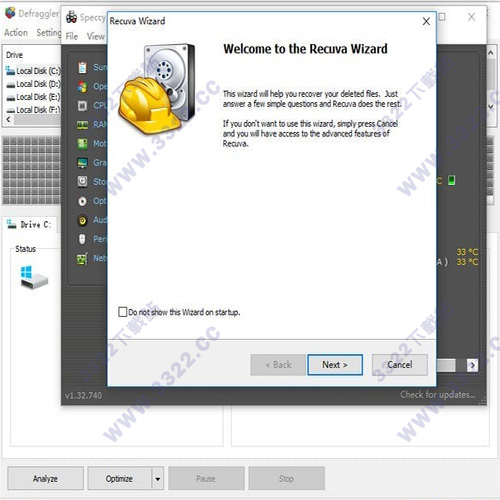Click the Windows drive status icon in Defraggler
500x500 pixels.
coord(34,277)
